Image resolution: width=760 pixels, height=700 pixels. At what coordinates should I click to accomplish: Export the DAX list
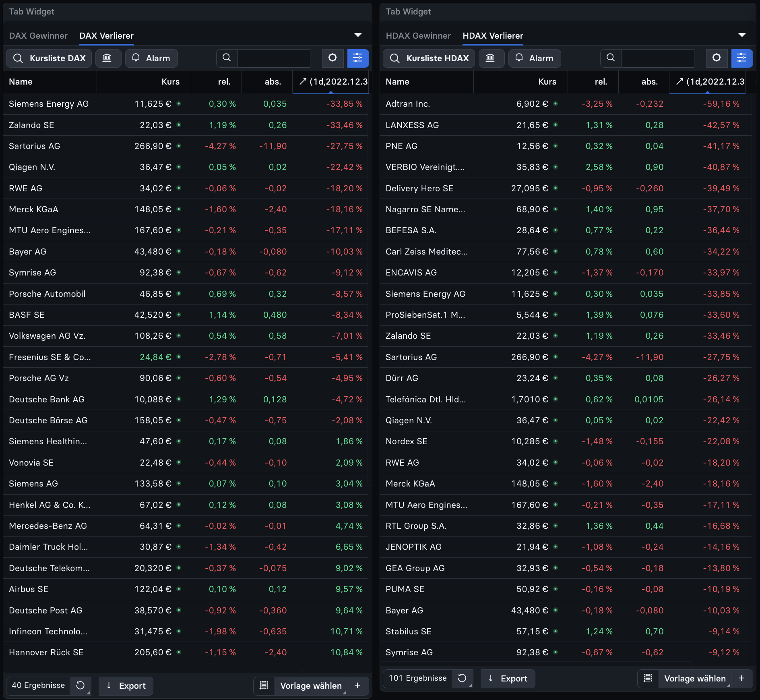pyautogui.click(x=126, y=686)
